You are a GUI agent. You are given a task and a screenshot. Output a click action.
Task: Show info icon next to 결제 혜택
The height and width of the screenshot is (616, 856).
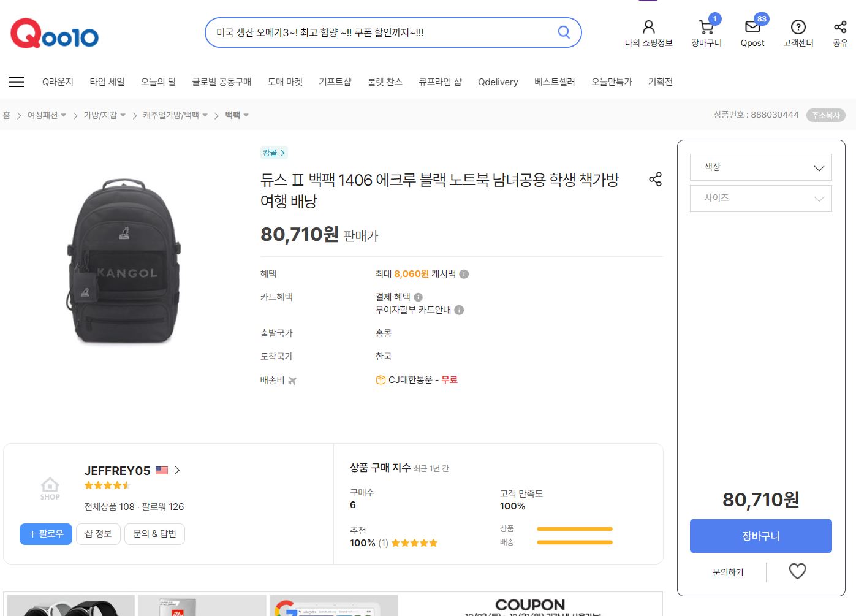[418, 297]
